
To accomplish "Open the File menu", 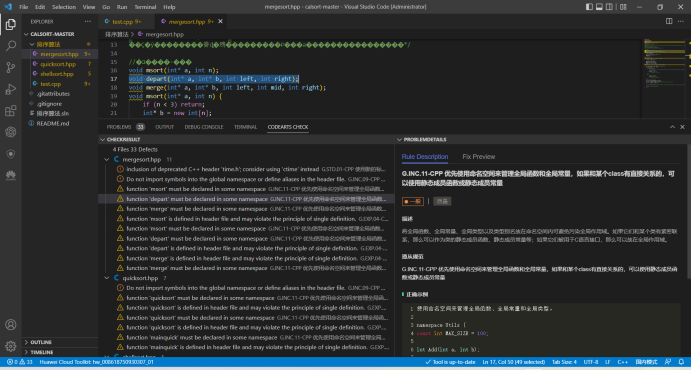I will (24, 7).
